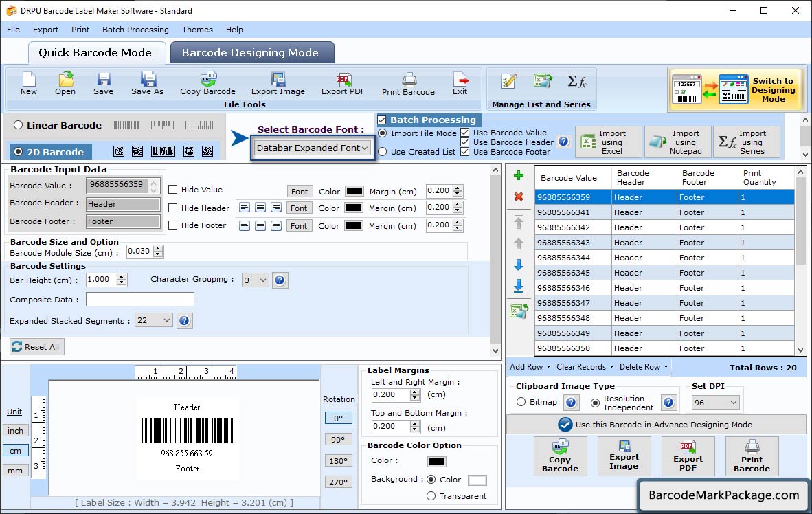812x514 pixels.
Task: Copy Barcode from the File Tools toolbar
Action: click(207, 83)
